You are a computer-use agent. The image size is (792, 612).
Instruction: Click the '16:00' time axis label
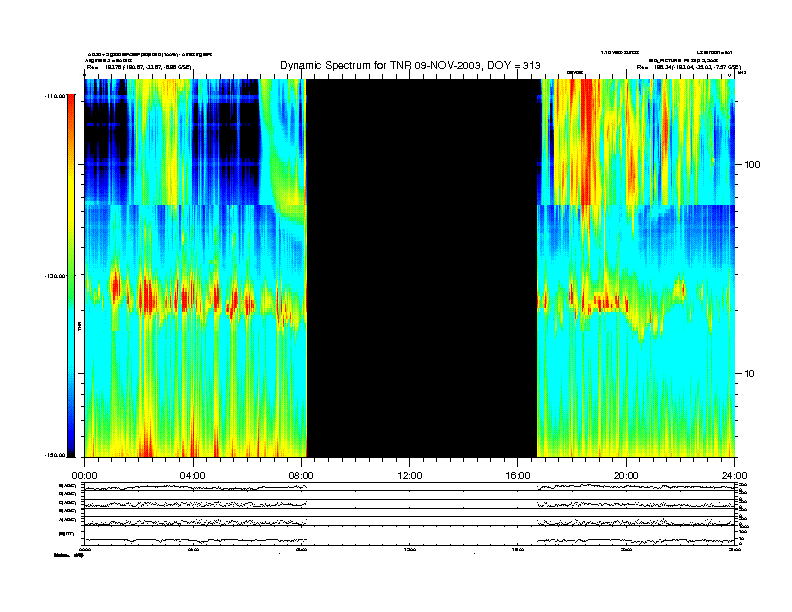pyautogui.click(x=518, y=476)
